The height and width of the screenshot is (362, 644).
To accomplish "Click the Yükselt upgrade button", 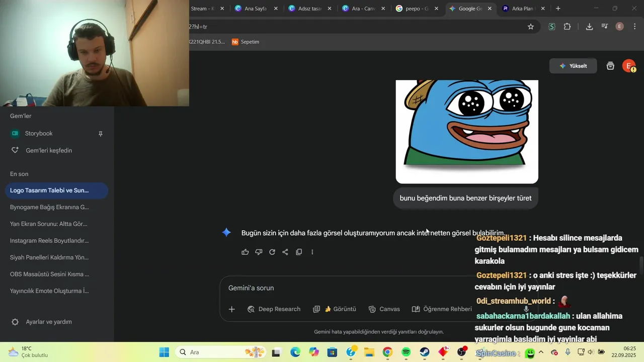I will tap(573, 66).
